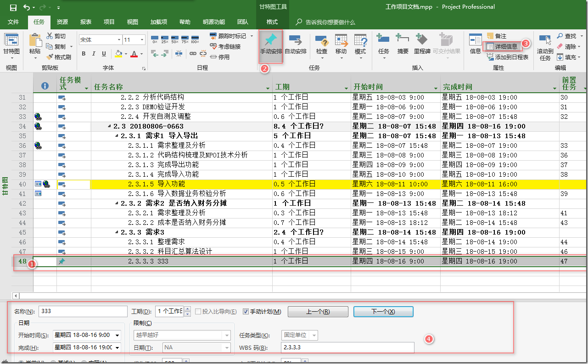This screenshot has width=588, height=364.
Task: Click the Copy (复制) icon
Action: (50, 46)
